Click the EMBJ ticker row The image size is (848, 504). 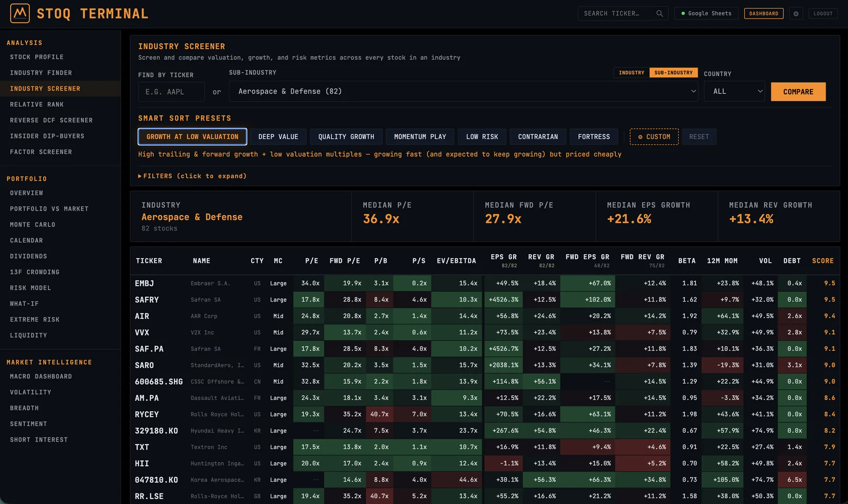(484, 284)
